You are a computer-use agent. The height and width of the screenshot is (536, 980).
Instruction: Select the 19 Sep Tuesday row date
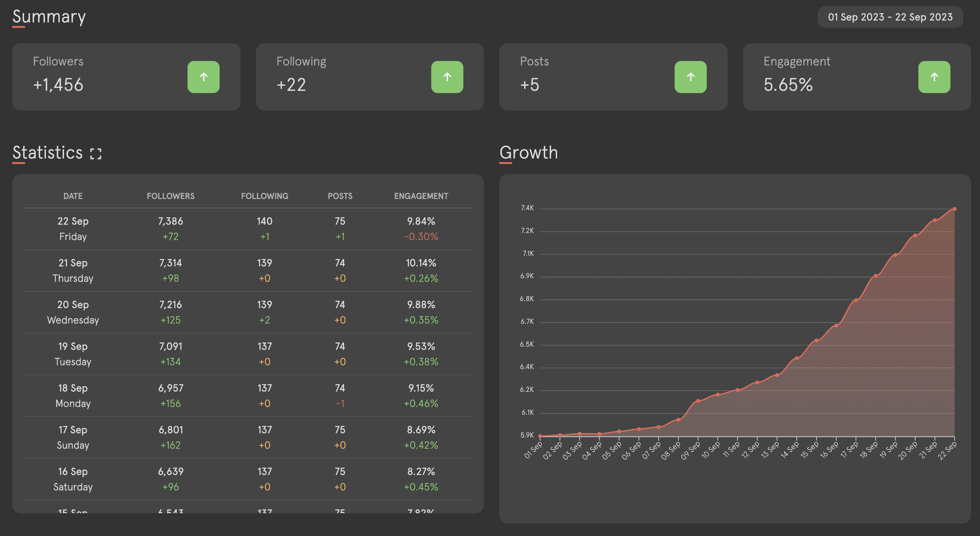pos(73,354)
